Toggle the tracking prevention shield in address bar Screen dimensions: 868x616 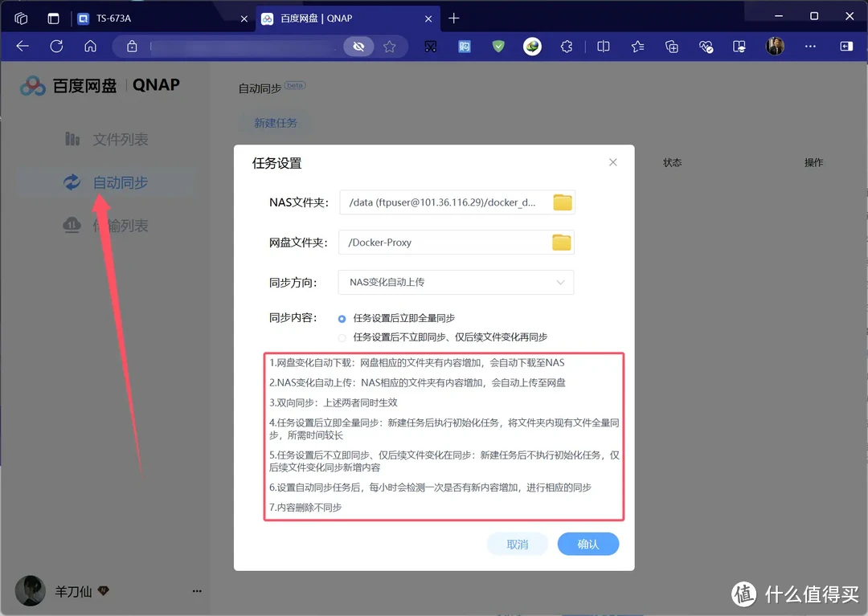click(x=358, y=47)
